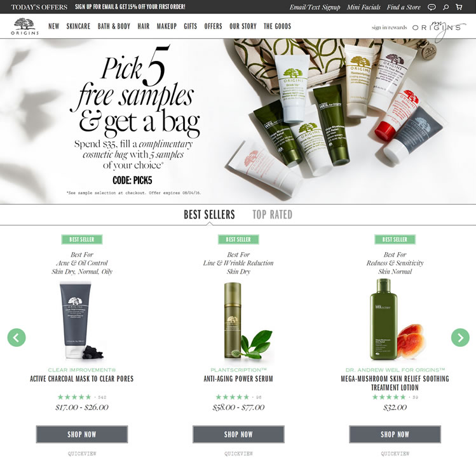The width and height of the screenshot is (476, 463).
Task: Click the charcoal mask five-star rating
Action: click(74, 397)
